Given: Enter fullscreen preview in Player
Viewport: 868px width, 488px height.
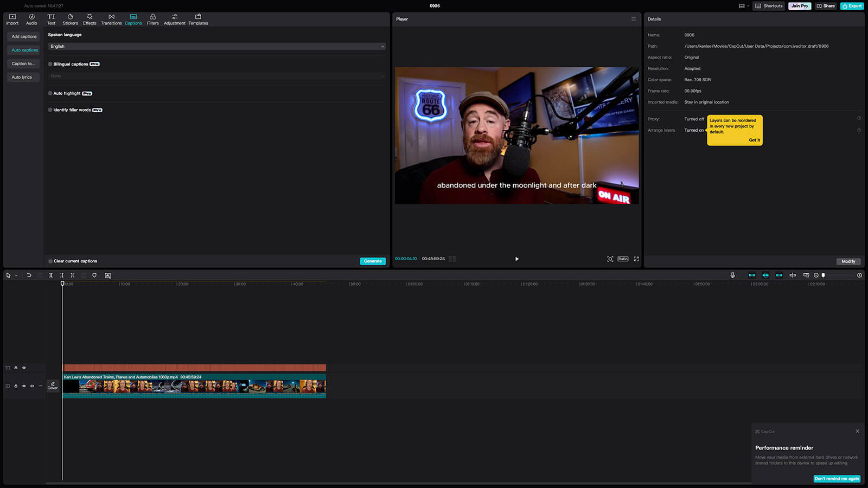Looking at the screenshot, I should click(636, 259).
